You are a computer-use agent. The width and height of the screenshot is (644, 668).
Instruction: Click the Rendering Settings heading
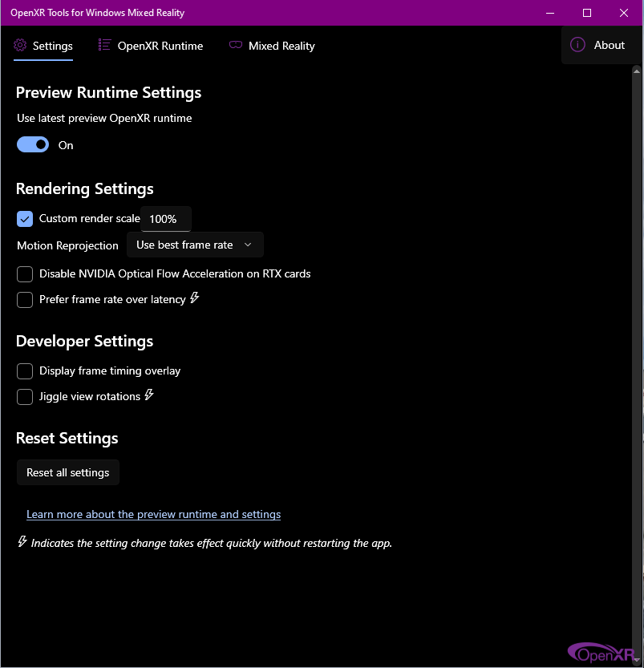click(85, 188)
